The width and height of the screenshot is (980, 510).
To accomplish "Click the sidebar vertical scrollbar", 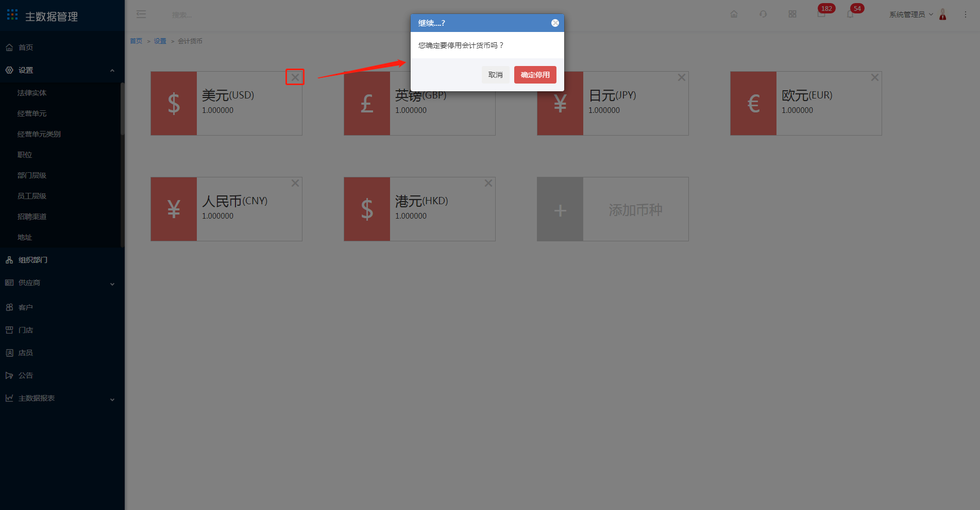I will click(123, 109).
